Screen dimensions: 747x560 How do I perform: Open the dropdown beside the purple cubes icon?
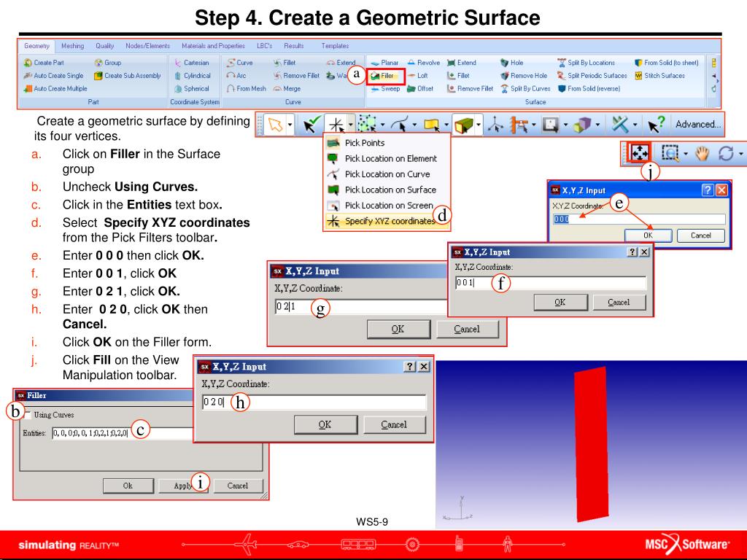597,125
